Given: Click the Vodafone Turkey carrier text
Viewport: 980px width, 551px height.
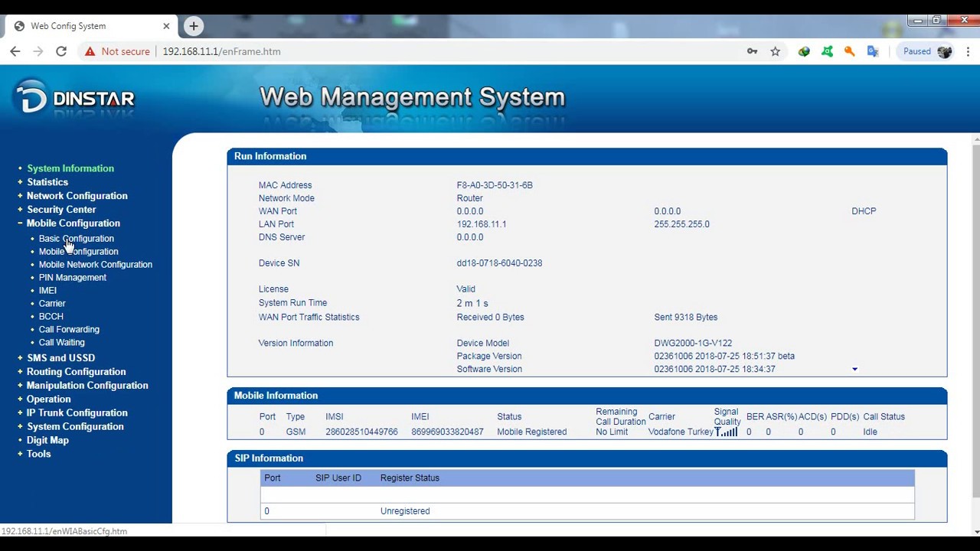Looking at the screenshot, I should pyautogui.click(x=681, y=432).
